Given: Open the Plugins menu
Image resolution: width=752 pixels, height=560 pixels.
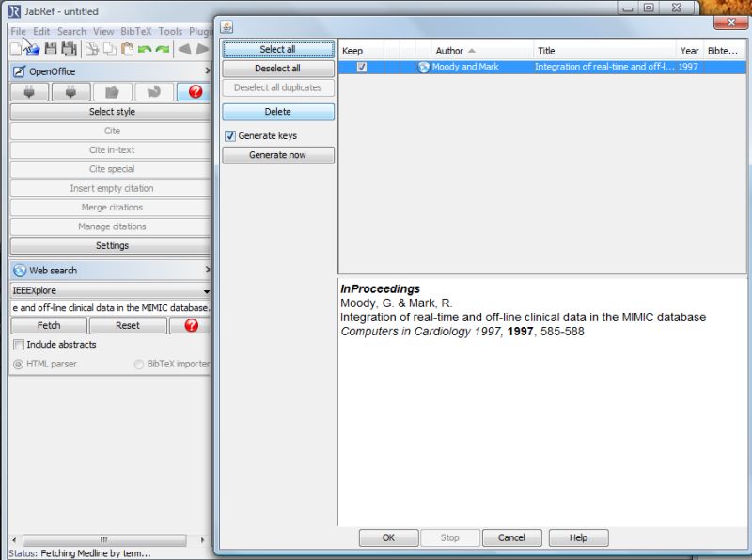Looking at the screenshot, I should pos(200,32).
